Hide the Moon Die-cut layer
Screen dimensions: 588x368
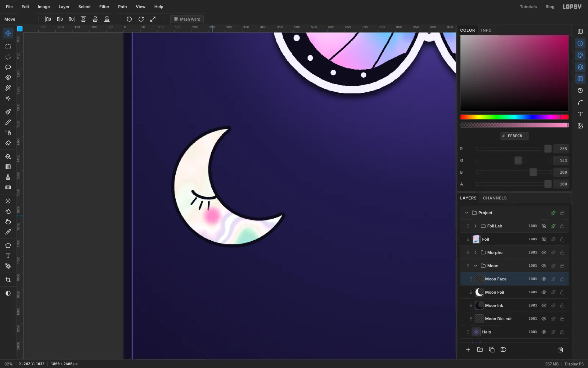click(544, 319)
